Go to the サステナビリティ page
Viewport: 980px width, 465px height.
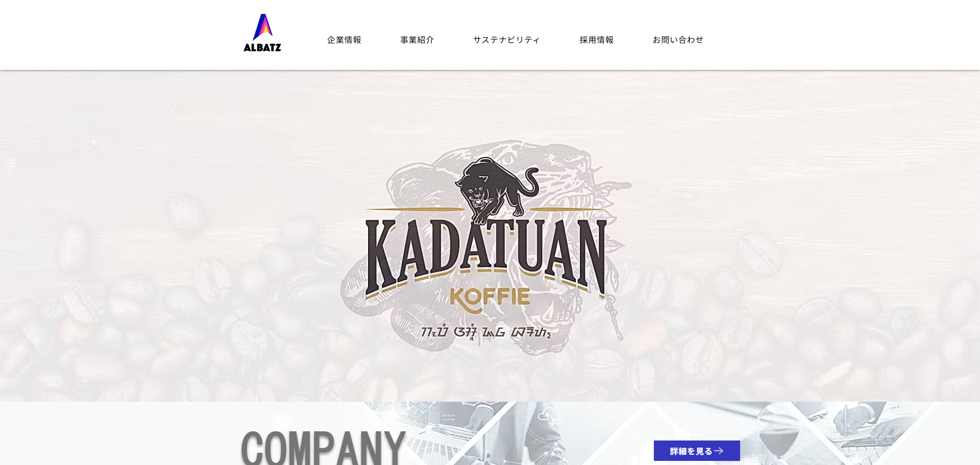tap(506, 40)
